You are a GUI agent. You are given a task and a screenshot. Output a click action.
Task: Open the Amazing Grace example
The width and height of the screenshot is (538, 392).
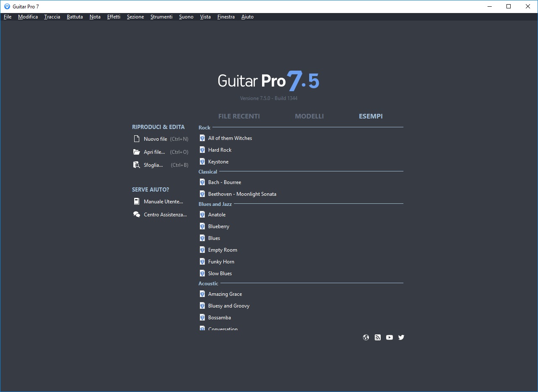click(x=225, y=294)
